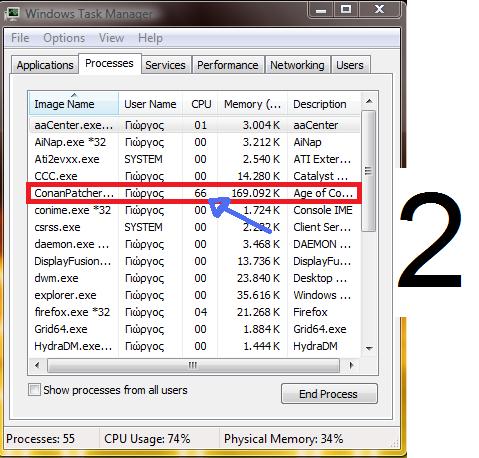Image resolution: width=479 pixels, height=458 pixels.
Task: Click the horizontal scroll right arrow
Action: (x=351, y=365)
